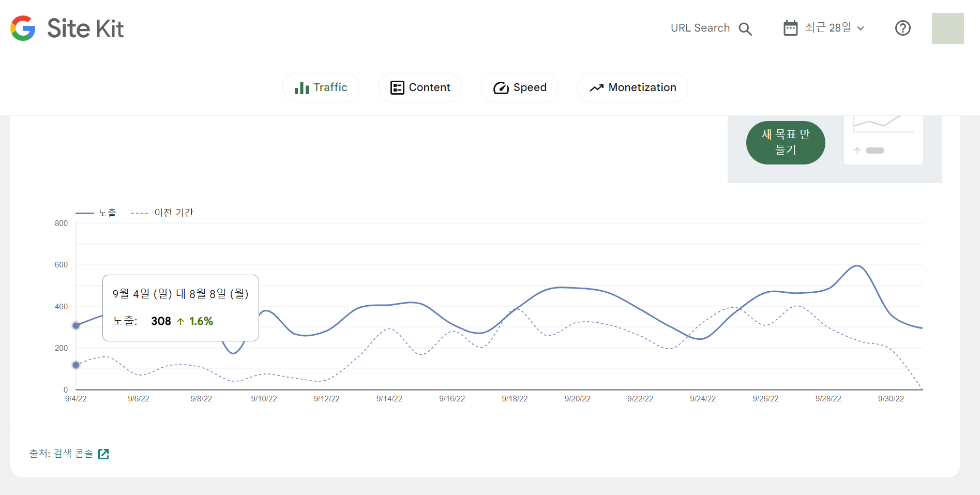Click the 9/6/22 x-axis label
This screenshot has height=495, width=980.
coord(138,399)
